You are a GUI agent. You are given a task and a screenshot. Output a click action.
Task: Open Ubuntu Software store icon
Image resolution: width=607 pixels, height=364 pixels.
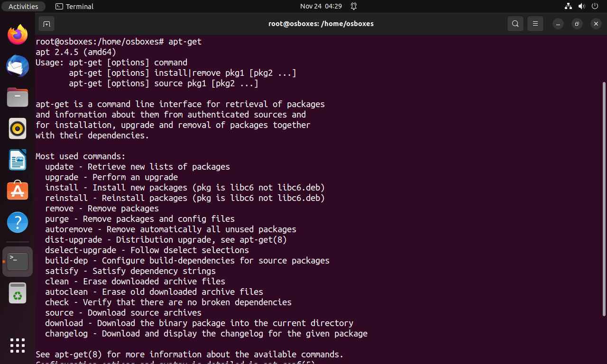coord(18,191)
